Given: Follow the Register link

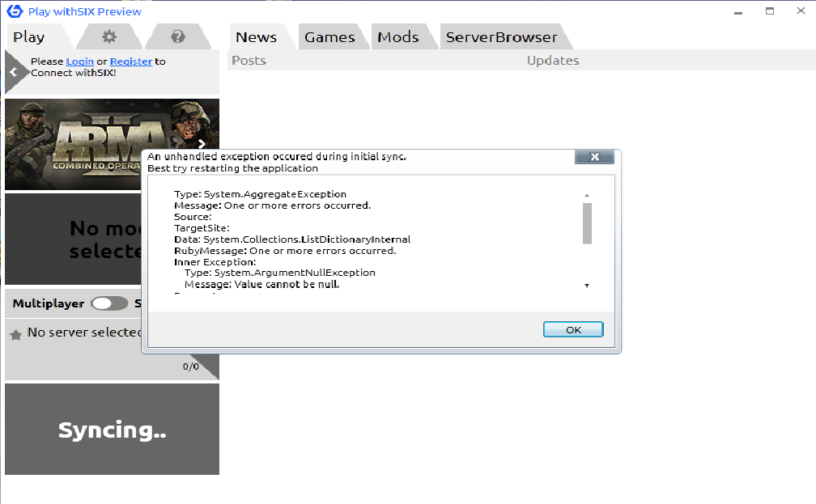Looking at the screenshot, I should tap(131, 61).
